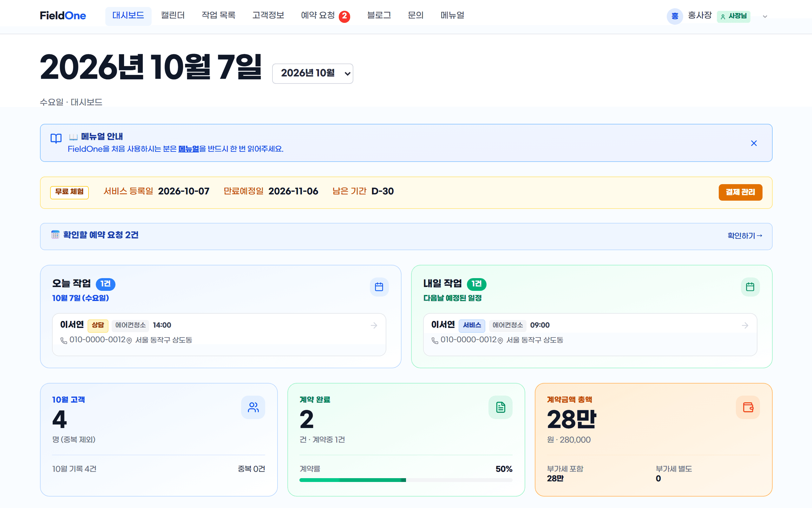Click the 결제 관리 button
812x508 pixels.
point(740,192)
